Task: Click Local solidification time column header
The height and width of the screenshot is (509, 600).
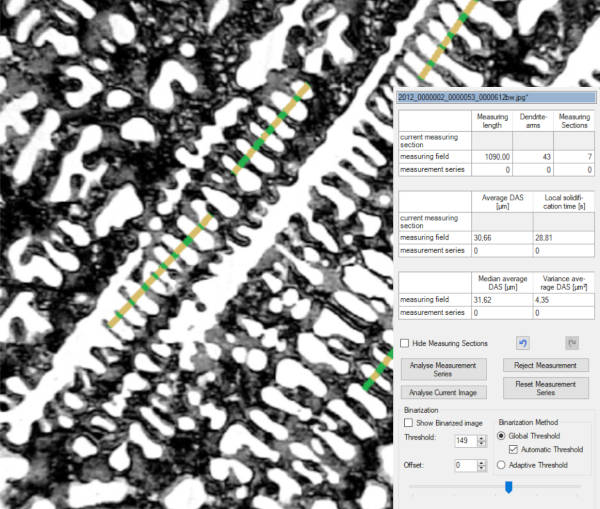Action: (564, 202)
